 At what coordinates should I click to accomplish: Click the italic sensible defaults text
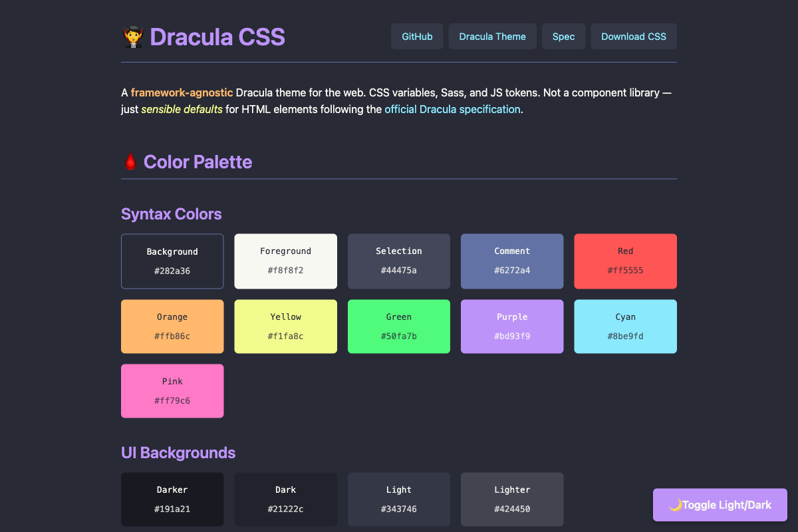[182, 109]
